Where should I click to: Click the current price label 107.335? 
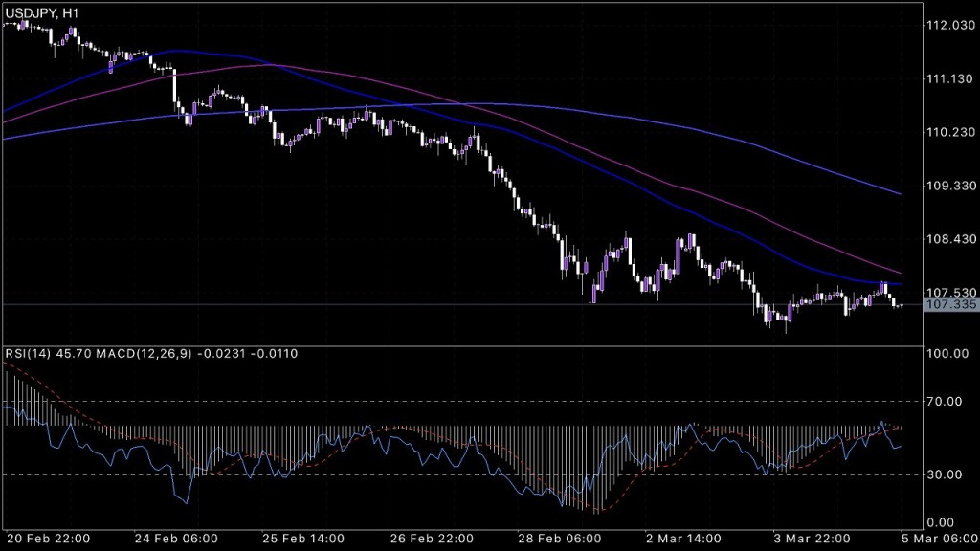[x=947, y=304]
